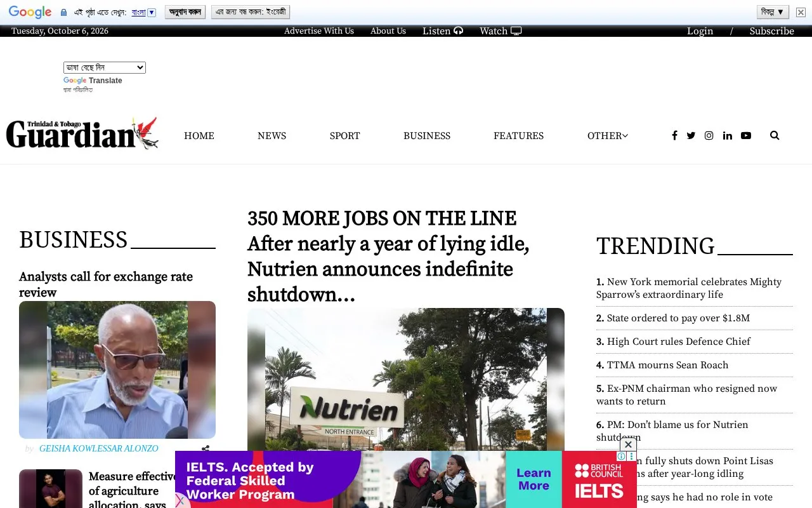Screen dimensions: 812x508
Task: Close the Google Translate bar
Action: pyautogui.click(x=801, y=12)
